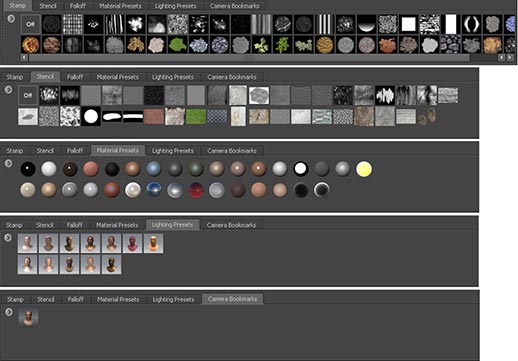This screenshot has width=518, height=361.
Task: Choose the bright yellow material sphere
Action: tap(364, 169)
